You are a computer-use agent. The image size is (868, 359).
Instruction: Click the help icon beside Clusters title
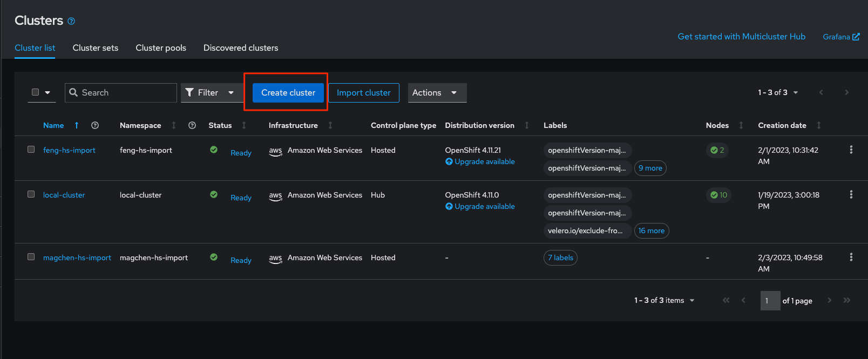pyautogui.click(x=71, y=21)
